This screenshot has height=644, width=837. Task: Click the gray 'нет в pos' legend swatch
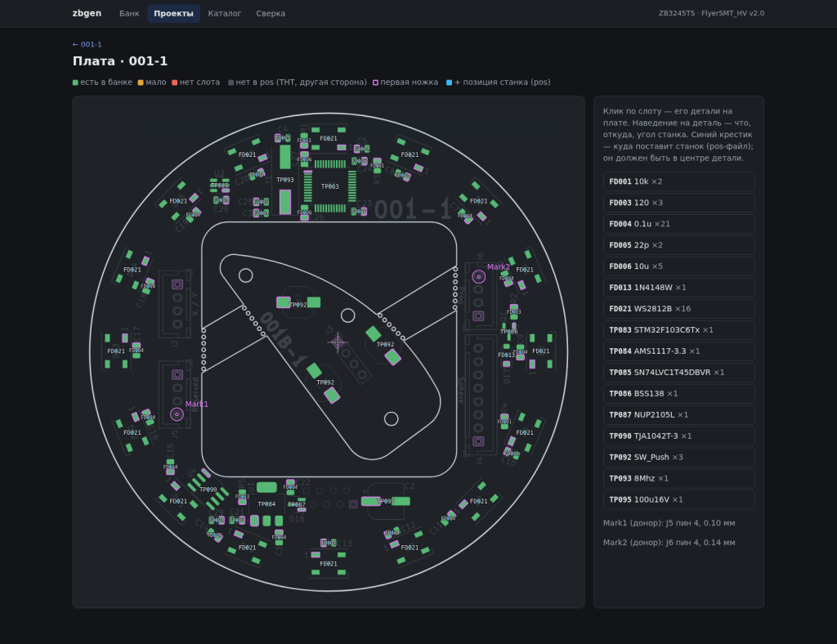(x=231, y=83)
